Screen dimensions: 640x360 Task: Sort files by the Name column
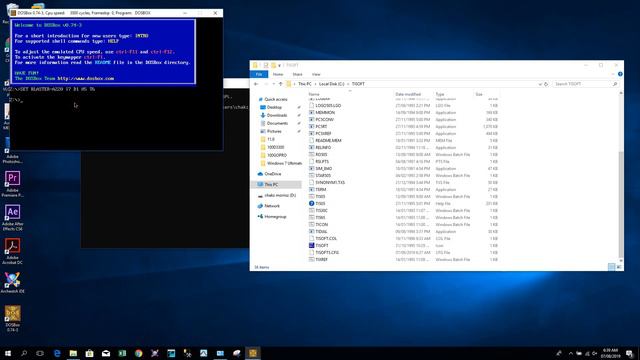pyautogui.click(x=314, y=94)
